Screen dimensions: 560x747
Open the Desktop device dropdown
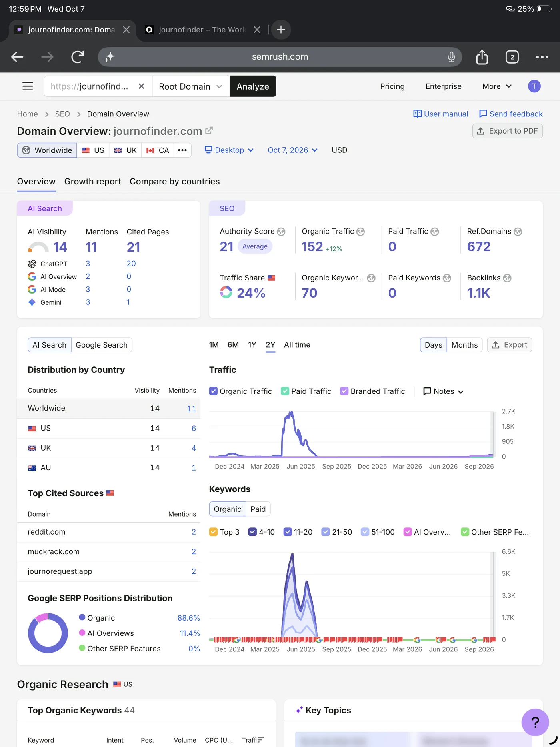229,150
